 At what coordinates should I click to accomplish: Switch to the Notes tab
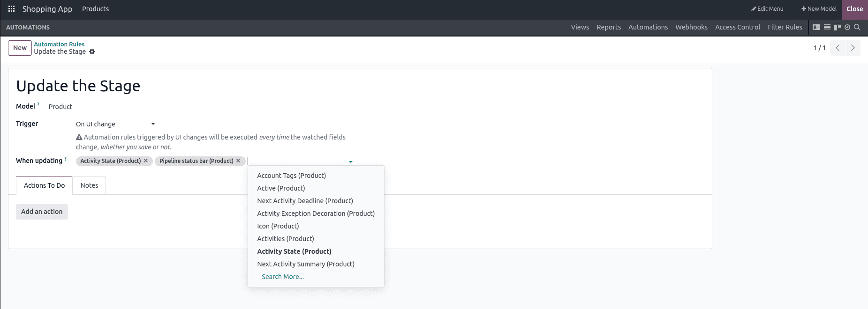click(89, 185)
